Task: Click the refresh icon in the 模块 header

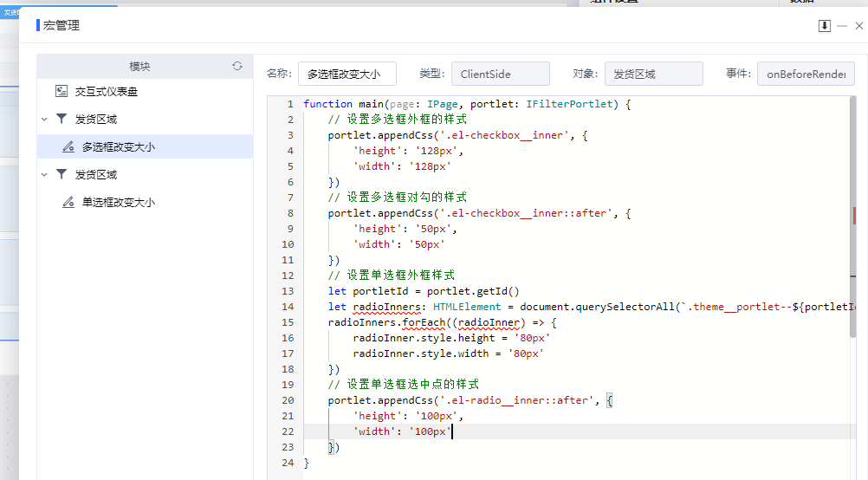Action: pyautogui.click(x=237, y=66)
